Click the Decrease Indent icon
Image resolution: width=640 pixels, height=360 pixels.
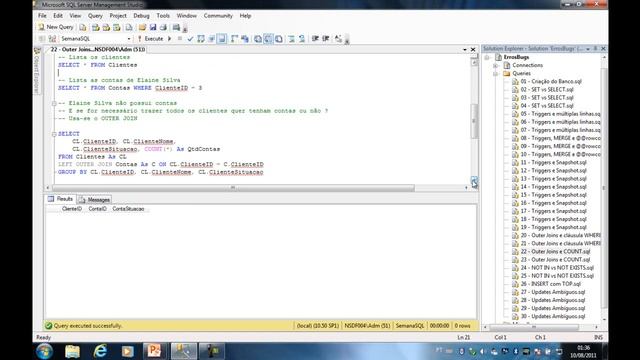(315, 39)
